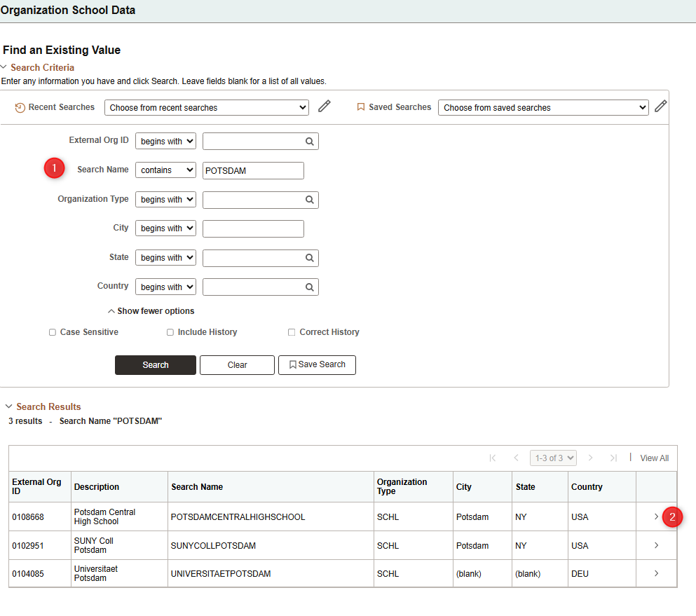Change the Search Name 'contains' operator dropdown

165,170
